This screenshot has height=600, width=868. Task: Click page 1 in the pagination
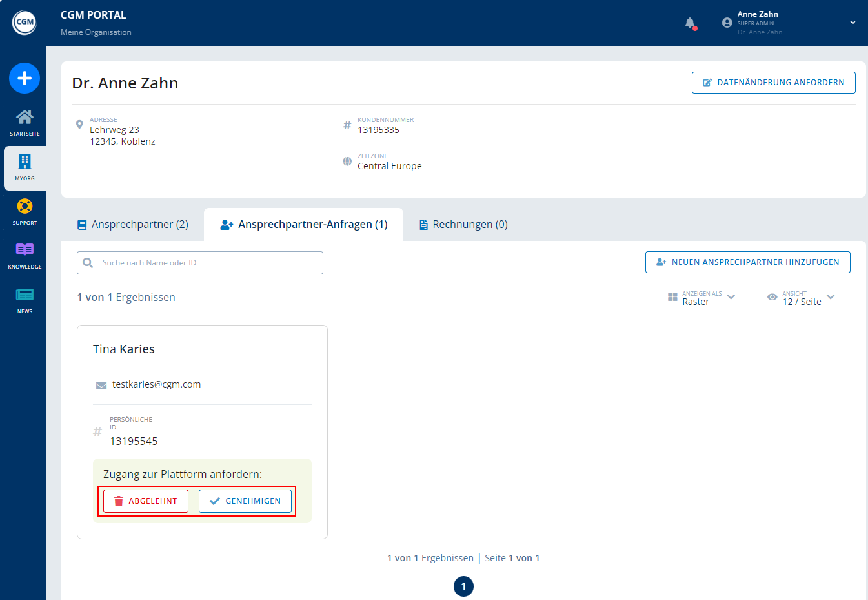click(463, 586)
